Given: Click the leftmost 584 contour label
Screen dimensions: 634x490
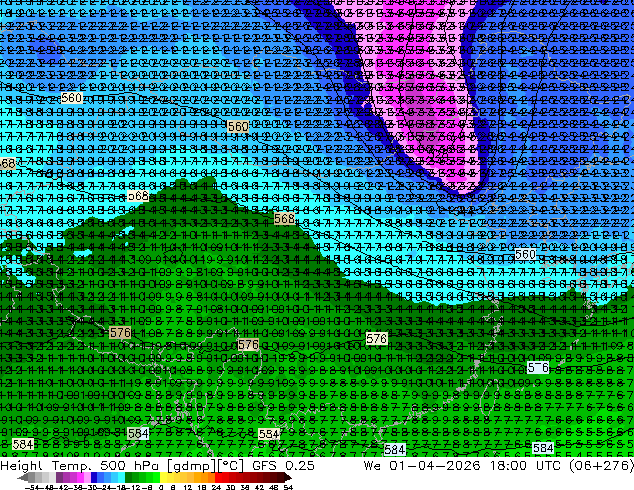Looking at the screenshot, I should (x=23, y=444).
